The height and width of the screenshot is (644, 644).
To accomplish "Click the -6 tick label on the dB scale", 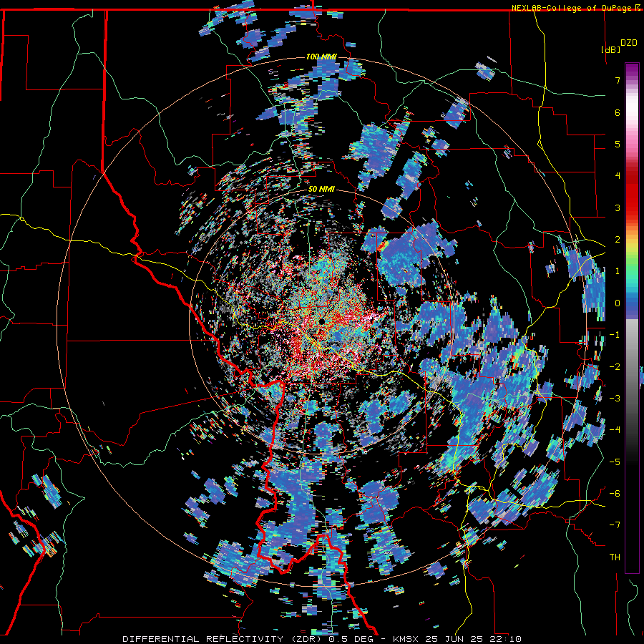I will pos(615,494).
